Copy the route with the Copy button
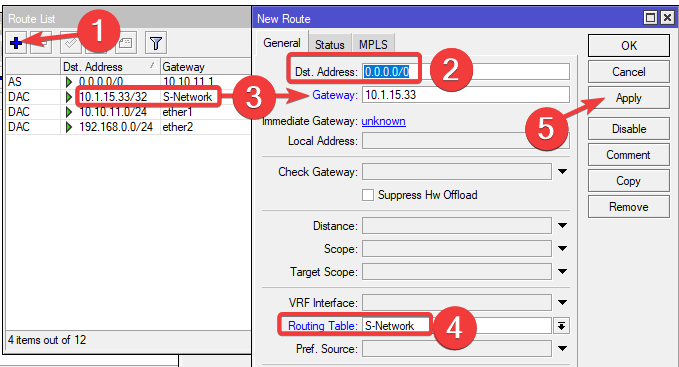This screenshot has height=367, width=679. [x=629, y=180]
